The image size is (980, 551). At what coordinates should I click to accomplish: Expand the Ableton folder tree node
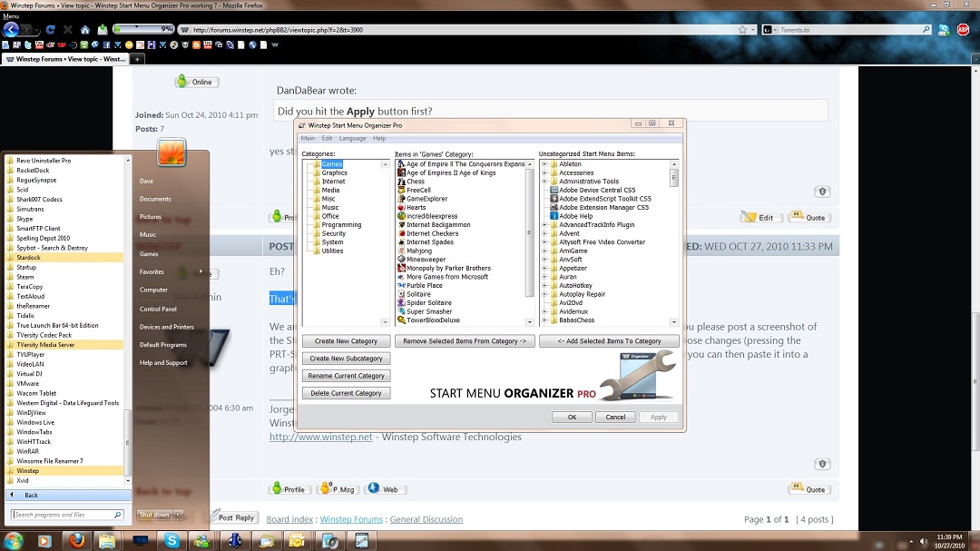[x=544, y=164]
